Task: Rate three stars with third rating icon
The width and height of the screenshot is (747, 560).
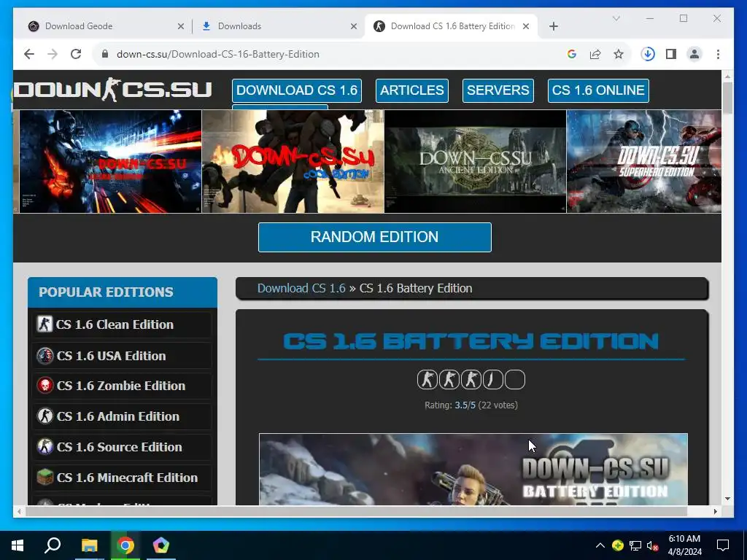Action: [471, 379]
